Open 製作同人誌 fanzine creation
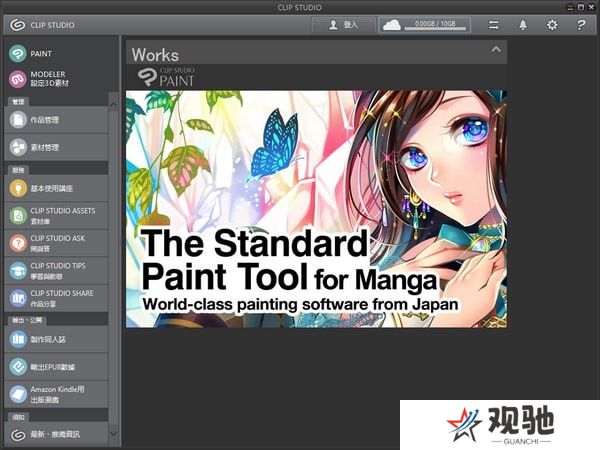 click(56, 339)
